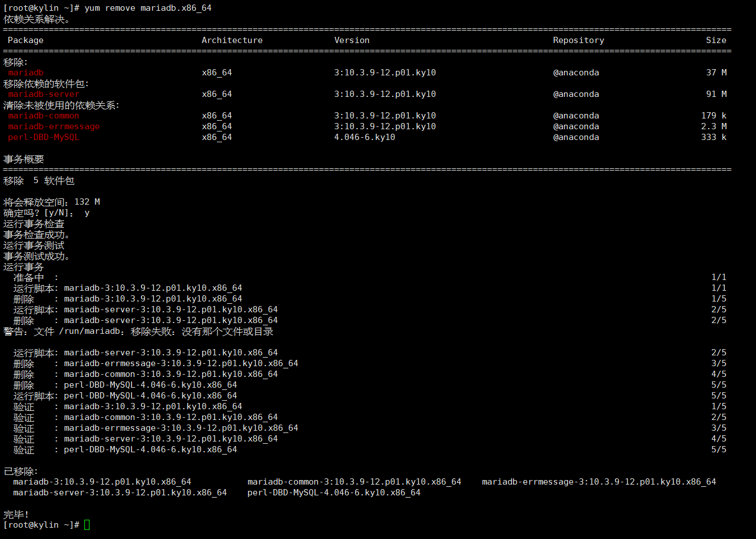
Task: Click the '事务测试成功。' line
Action: click(x=37, y=256)
